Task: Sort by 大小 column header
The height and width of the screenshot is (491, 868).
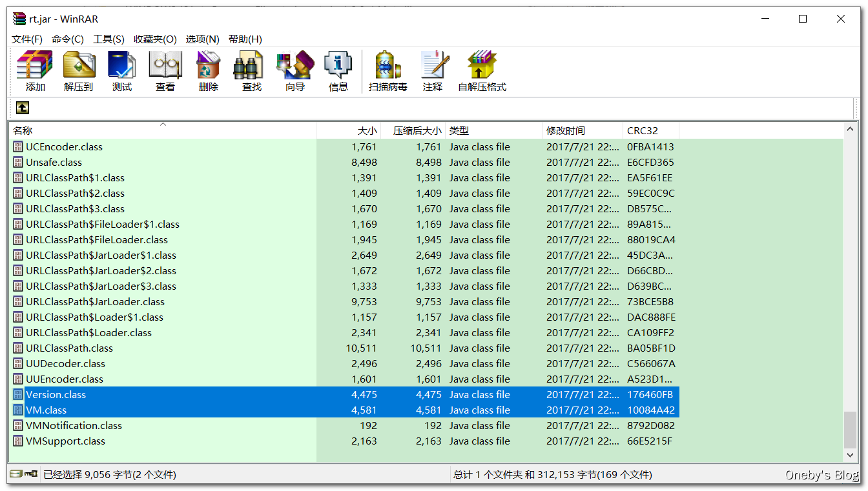Action: tap(349, 130)
